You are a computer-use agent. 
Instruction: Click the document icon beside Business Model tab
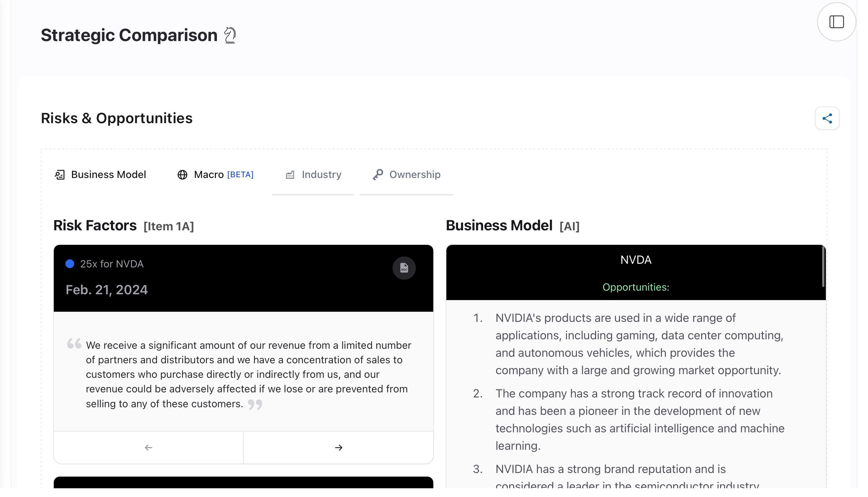pos(60,175)
